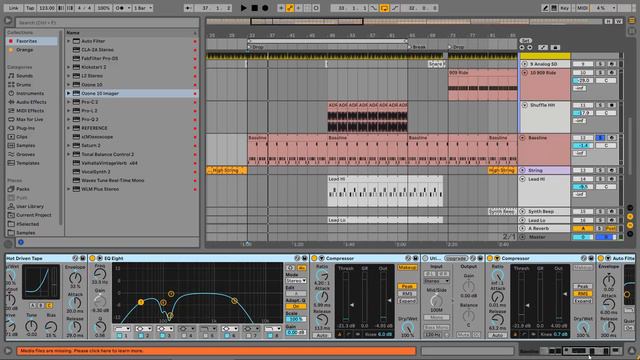Viewport: 640px width, 360px height.
Task: Toggle solo on Bassline track
Action: click(x=600, y=138)
